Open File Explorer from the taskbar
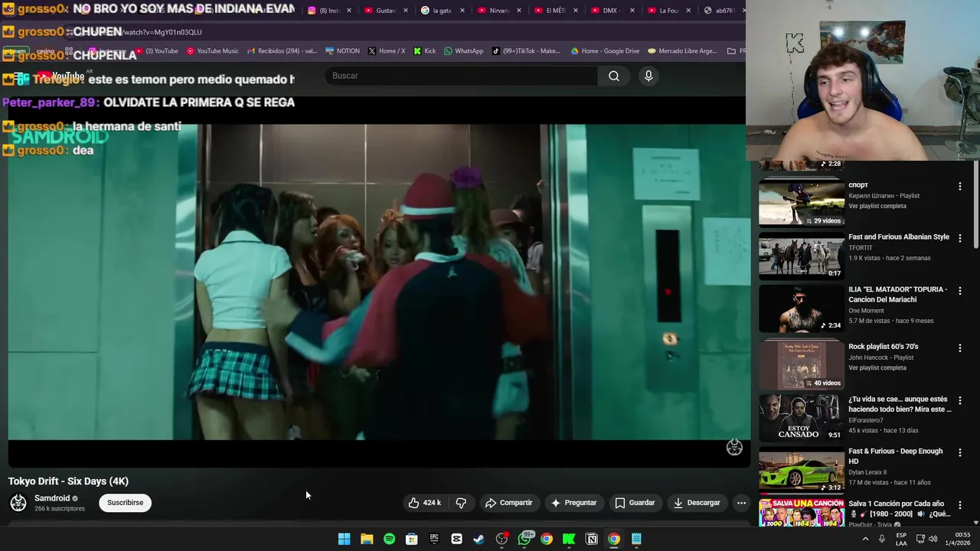Screen dimensions: 980x551 [367, 540]
